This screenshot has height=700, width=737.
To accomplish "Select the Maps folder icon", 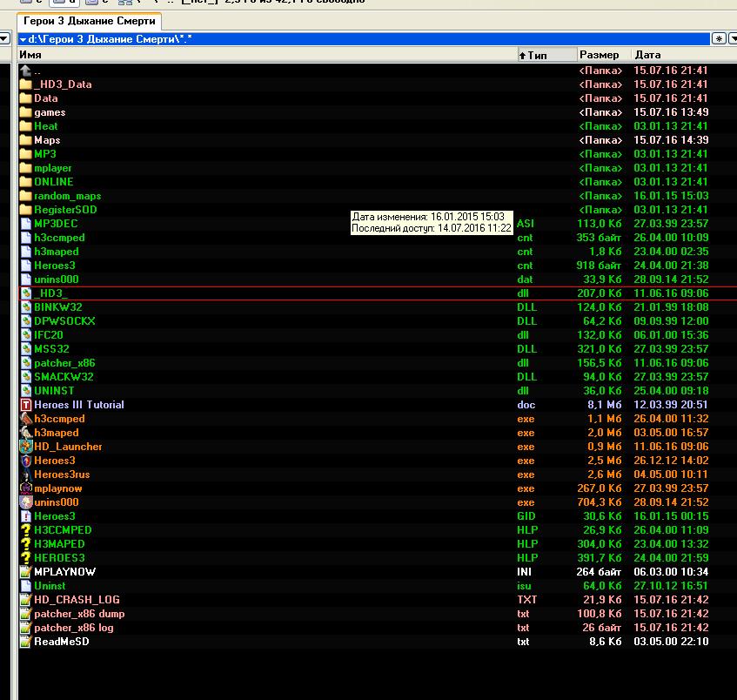I will [26, 140].
